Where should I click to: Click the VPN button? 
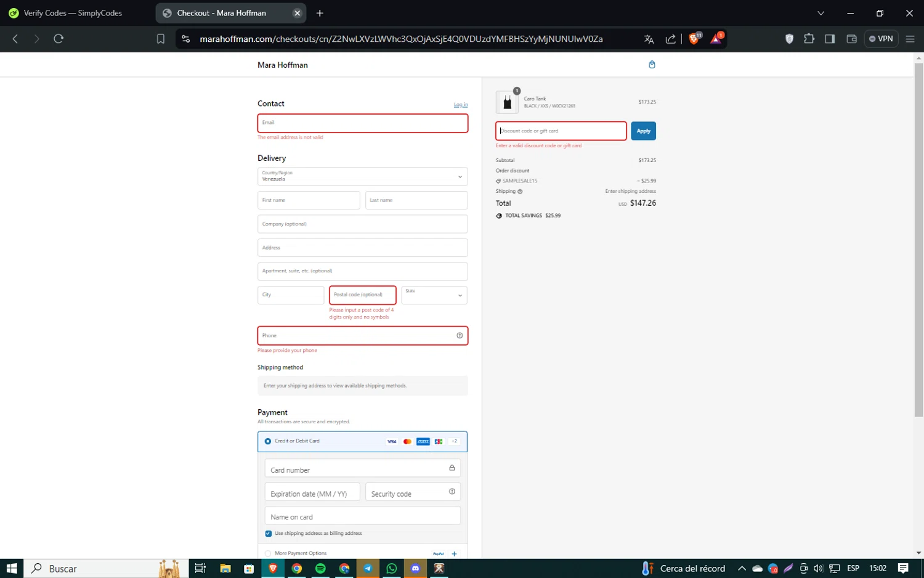click(881, 39)
